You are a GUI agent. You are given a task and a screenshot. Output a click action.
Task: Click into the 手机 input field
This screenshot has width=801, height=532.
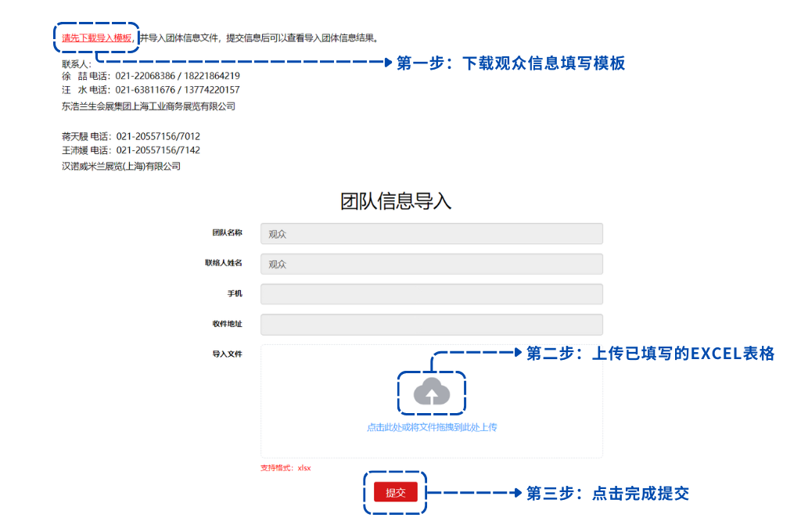click(x=431, y=294)
